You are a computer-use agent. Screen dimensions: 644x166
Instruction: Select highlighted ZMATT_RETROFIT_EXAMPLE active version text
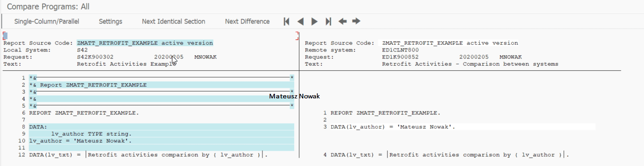(x=145, y=43)
